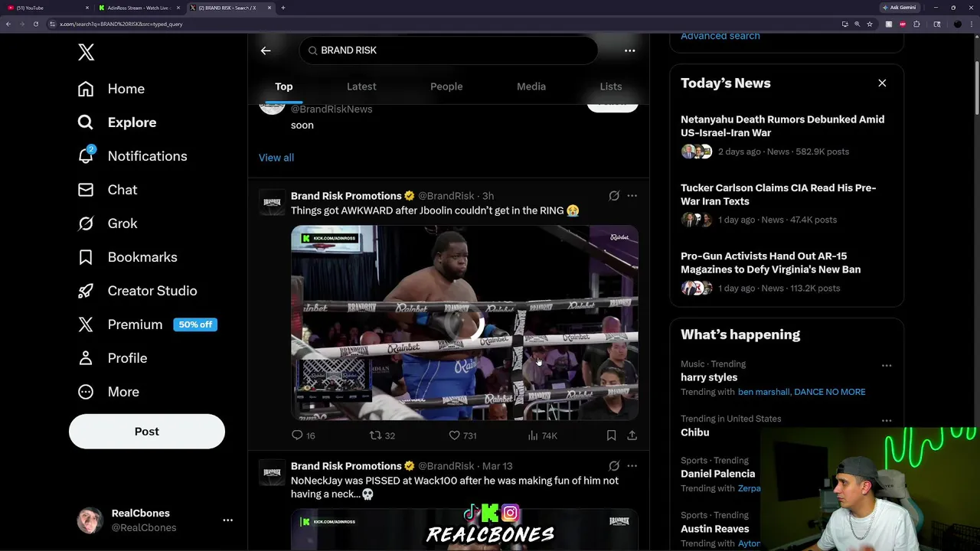Switch to AdinRoss Stream browser tab
Image resolution: width=980 pixels, height=551 pixels.
[139, 8]
